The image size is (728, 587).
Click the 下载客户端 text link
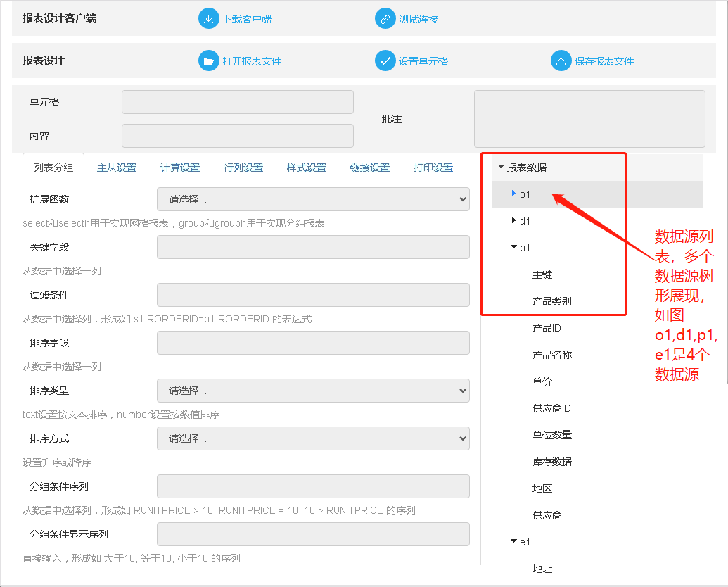click(247, 19)
